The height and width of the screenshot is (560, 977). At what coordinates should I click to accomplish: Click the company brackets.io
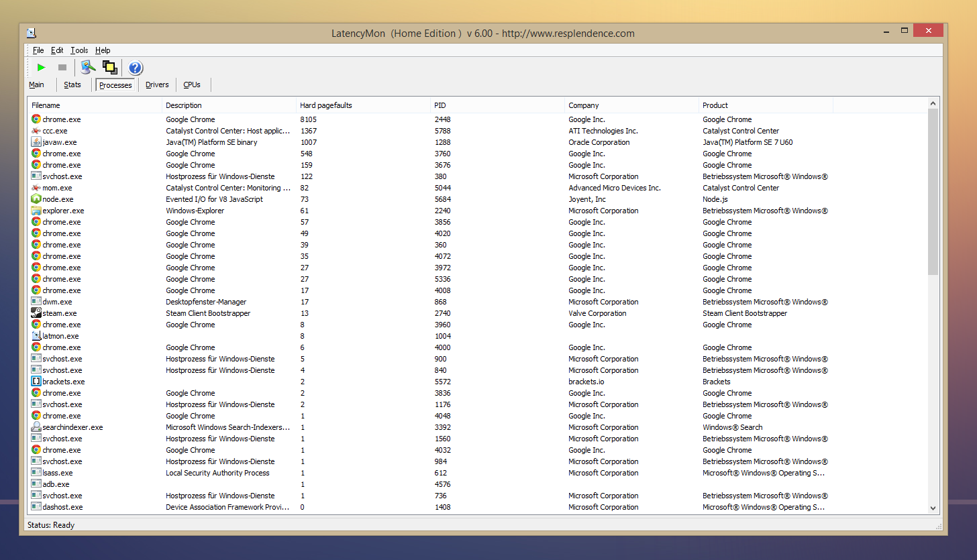586,382
